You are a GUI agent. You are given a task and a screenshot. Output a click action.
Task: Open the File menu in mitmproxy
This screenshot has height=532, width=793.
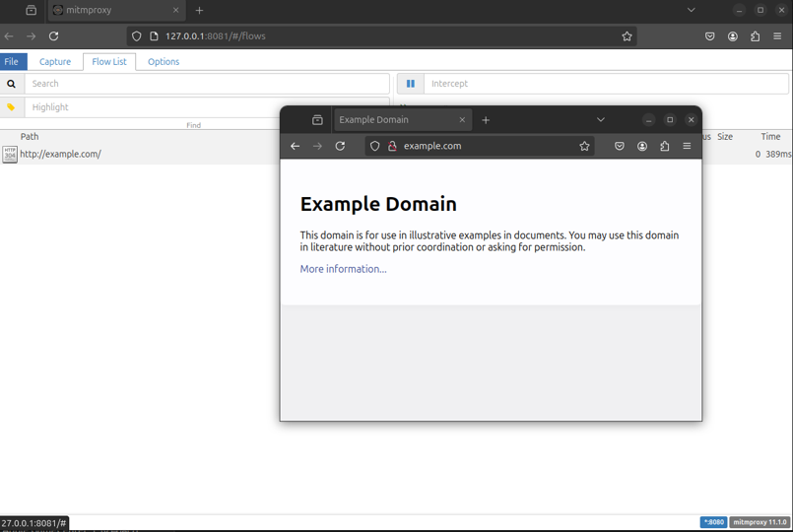[12, 61]
